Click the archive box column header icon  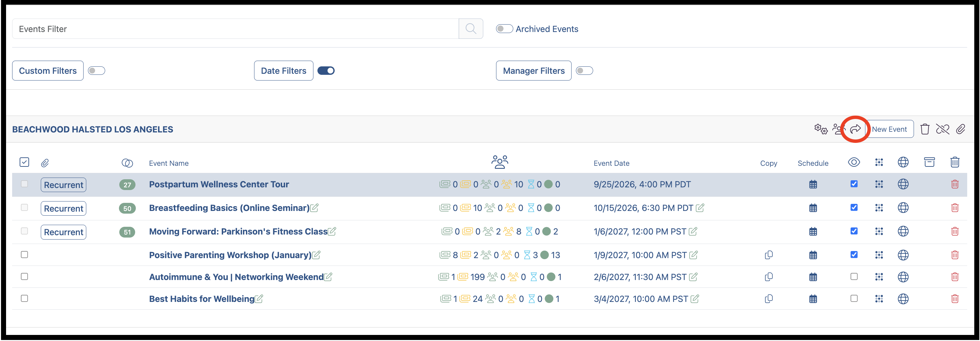(x=929, y=162)
